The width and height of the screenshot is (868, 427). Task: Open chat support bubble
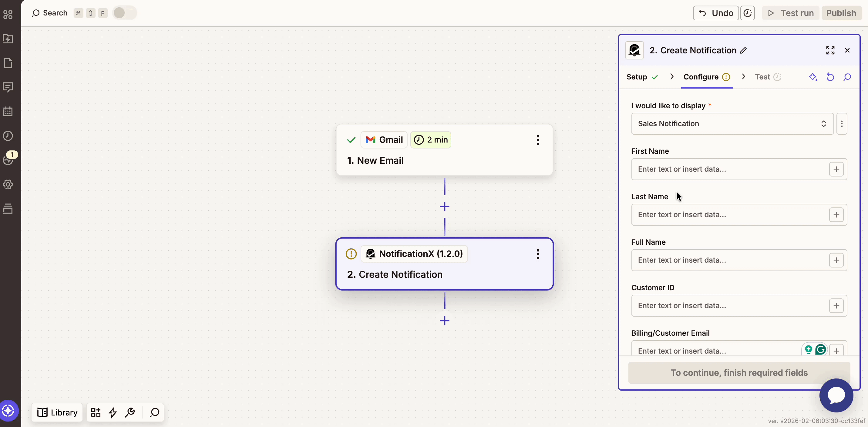(836, 395)
